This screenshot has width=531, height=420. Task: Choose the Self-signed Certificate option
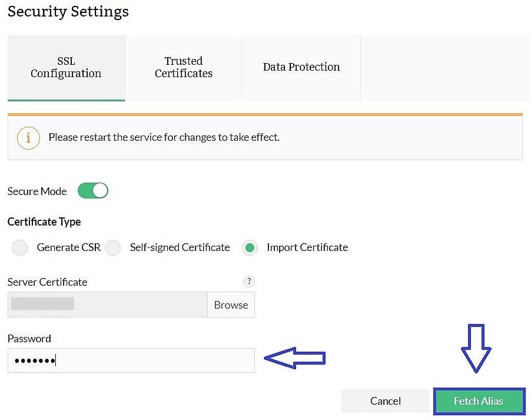click(112, 247)
